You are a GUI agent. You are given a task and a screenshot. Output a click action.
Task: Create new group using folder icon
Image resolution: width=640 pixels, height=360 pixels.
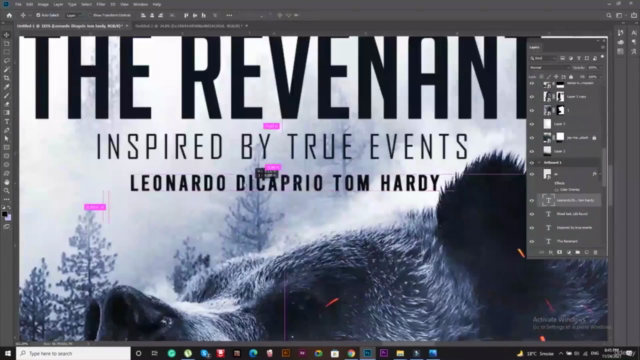coord(578,253)
